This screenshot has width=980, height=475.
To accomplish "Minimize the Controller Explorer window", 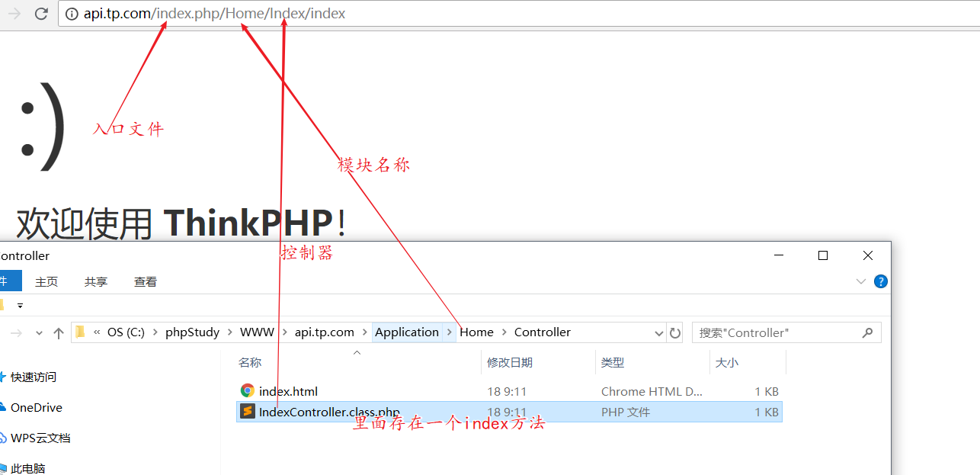I will coord(778,255).
